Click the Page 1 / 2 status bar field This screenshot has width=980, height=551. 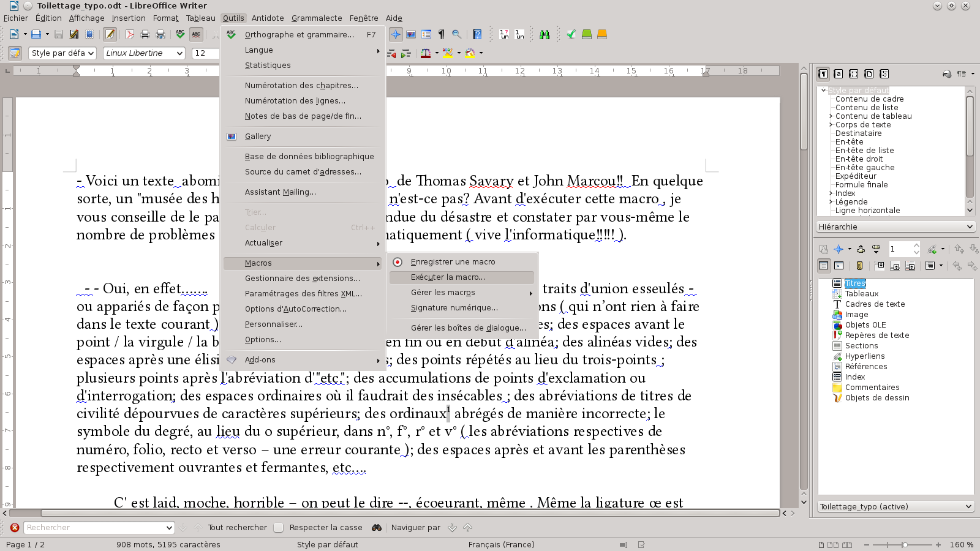pyautogui.click(x=25, y=545)
